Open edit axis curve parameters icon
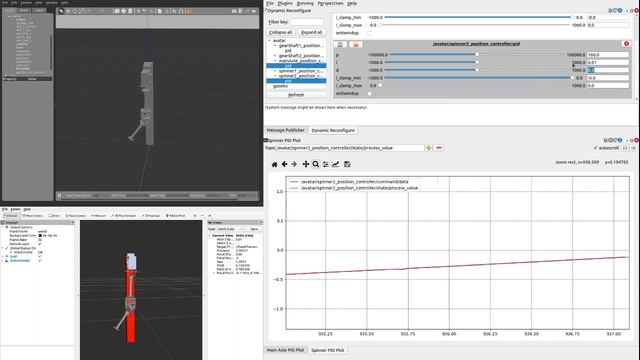The height and width of the screenshot is (360, 640). pyautogui.click(x=336, y=164)
